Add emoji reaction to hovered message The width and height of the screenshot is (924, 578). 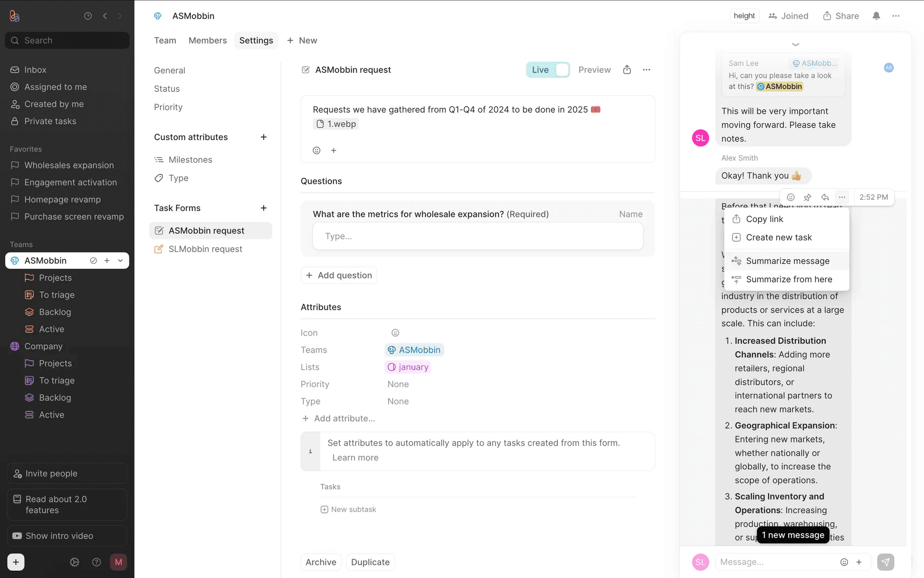[791, 197]
